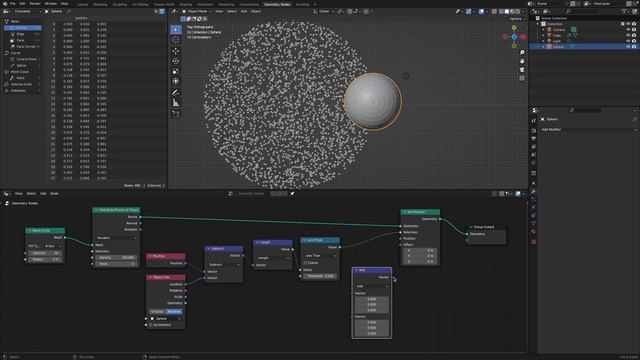Select Edge domain in spreadsheet sidebar
The image size is (640, 360).
pyautogui.click(x=20, y=34)
